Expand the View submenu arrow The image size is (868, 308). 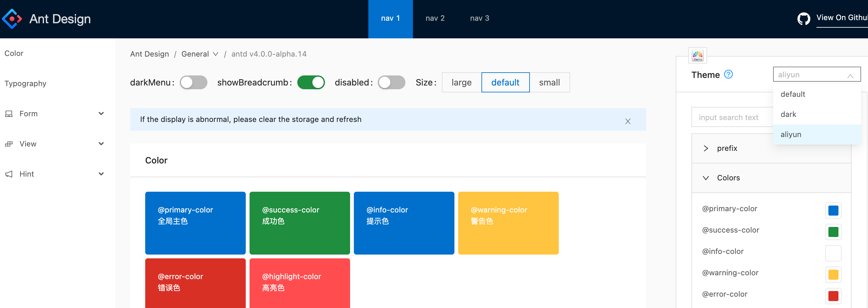point(101,144)
